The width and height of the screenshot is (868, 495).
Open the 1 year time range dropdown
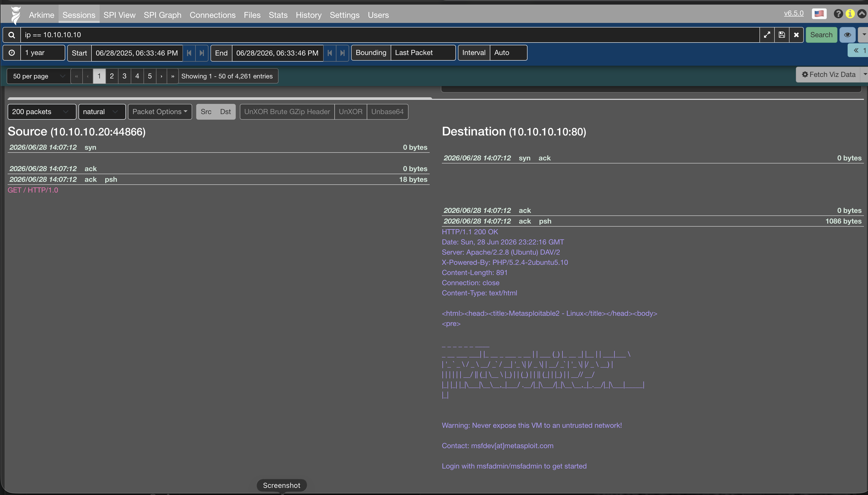click(43, 53)
